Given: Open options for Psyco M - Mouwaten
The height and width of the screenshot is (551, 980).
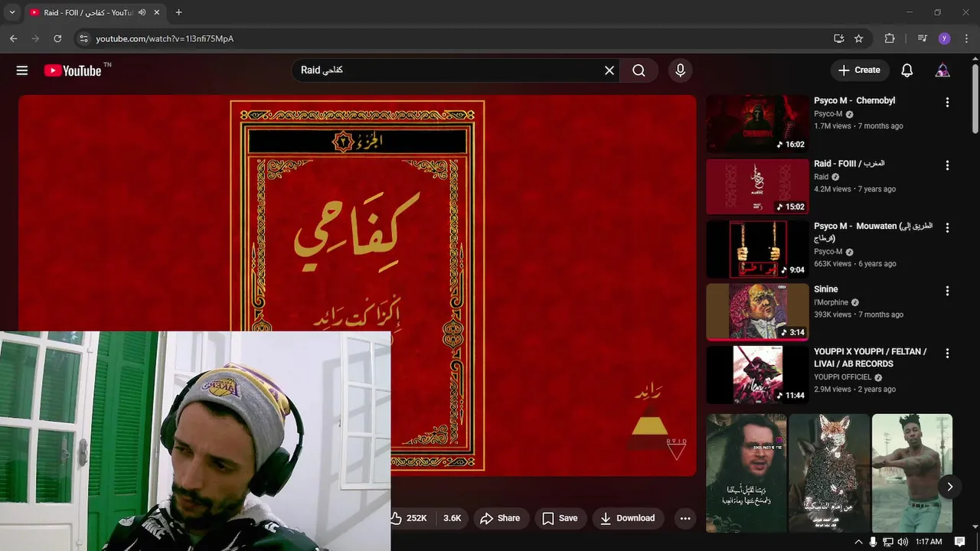Looking at the screenshot, I should tap(947, 228).
